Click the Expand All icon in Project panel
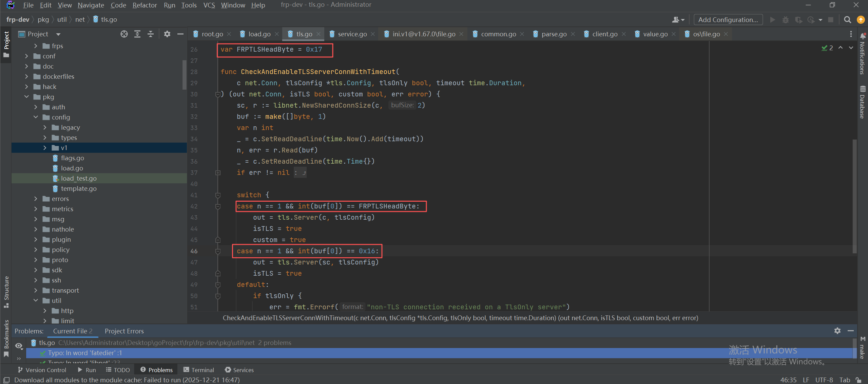The width and height of the screenshot is (868, 384). (137, 34)
